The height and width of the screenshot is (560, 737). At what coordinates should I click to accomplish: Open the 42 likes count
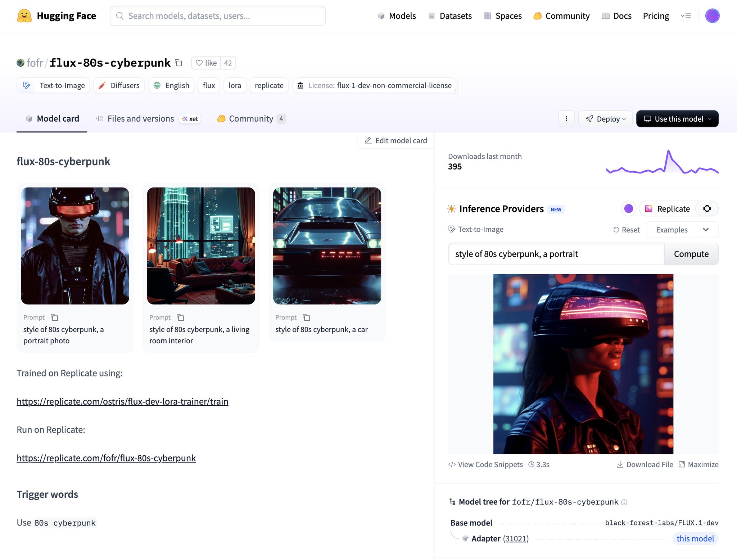point(228,63)
